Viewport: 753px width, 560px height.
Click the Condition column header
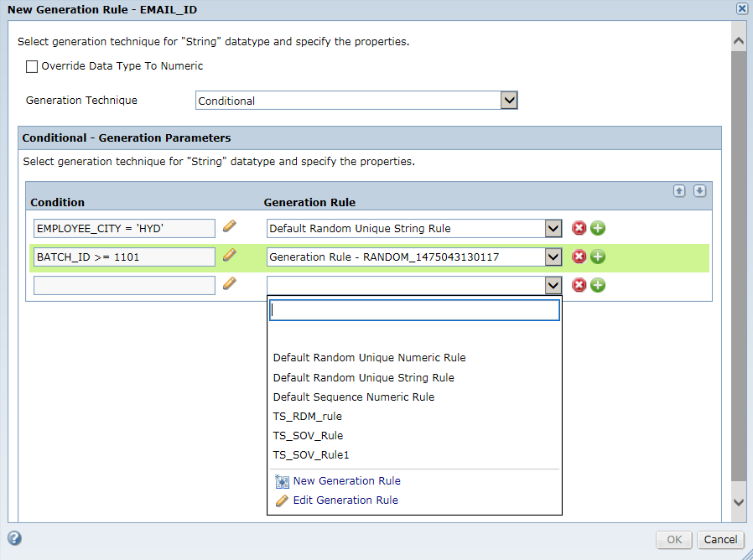[x=57, y=203]
